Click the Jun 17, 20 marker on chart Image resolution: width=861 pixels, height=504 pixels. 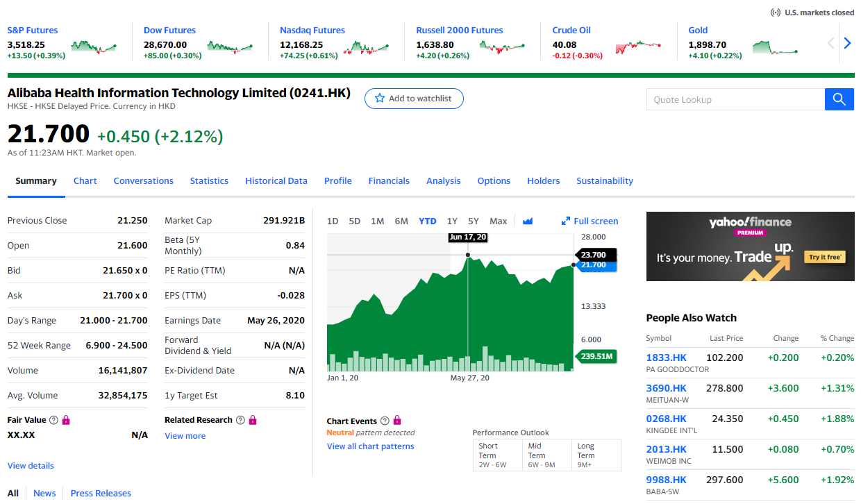click(x=468, y=237)
